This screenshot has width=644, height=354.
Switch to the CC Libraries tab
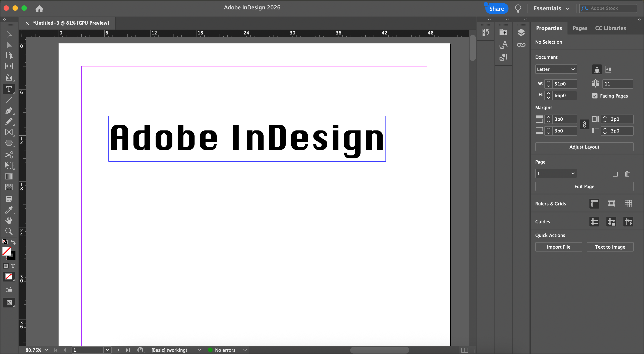pyautogui.click(x=610, y=28)
